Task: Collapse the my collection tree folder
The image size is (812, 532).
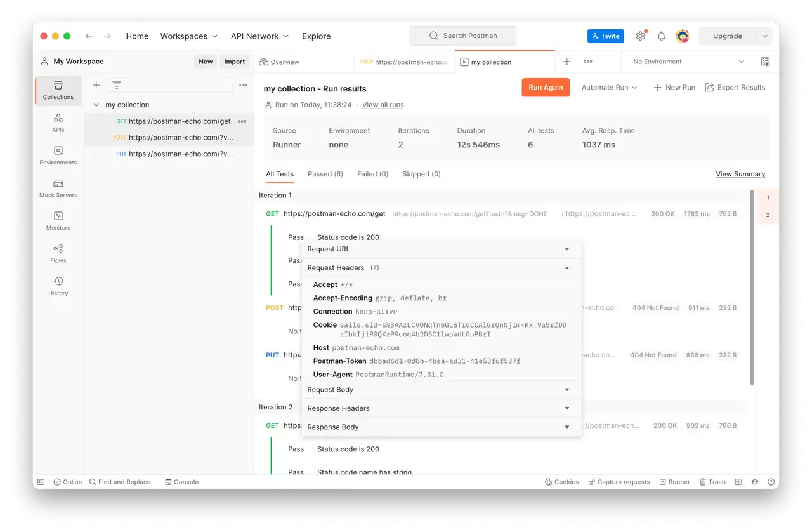Action: pyautogui.click(x=96, y=105)
